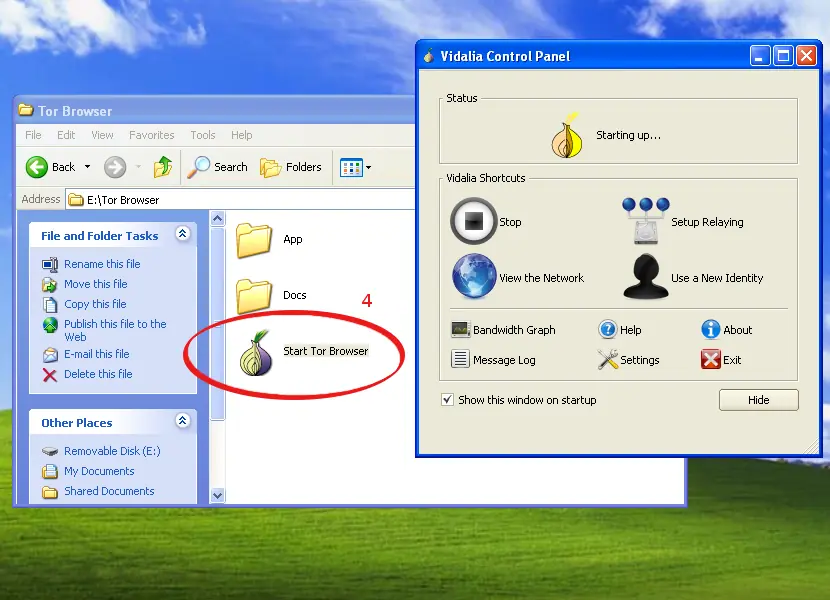The image size is (830, 600).
Task: Click the task pane vertical scrollbar thumb
Action: (218, 324)
